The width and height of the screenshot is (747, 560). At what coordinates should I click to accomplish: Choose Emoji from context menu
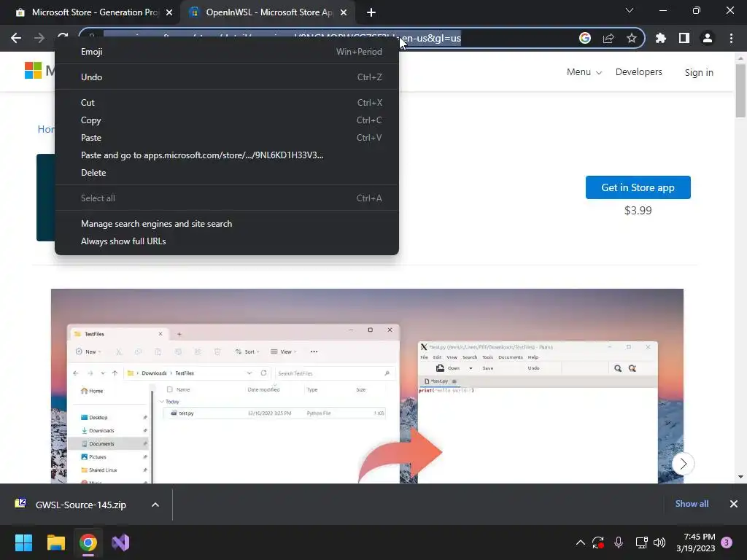pyautogui.click(x=227, y=52)
